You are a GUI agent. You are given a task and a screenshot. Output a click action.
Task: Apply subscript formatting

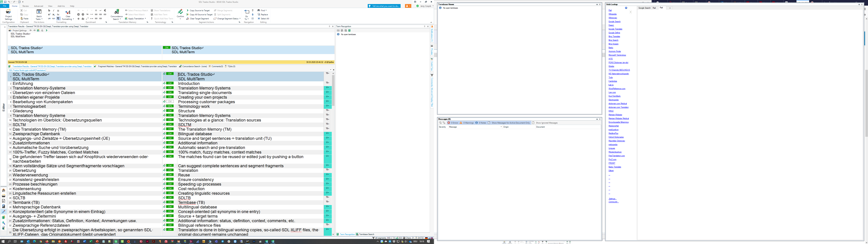54,15
